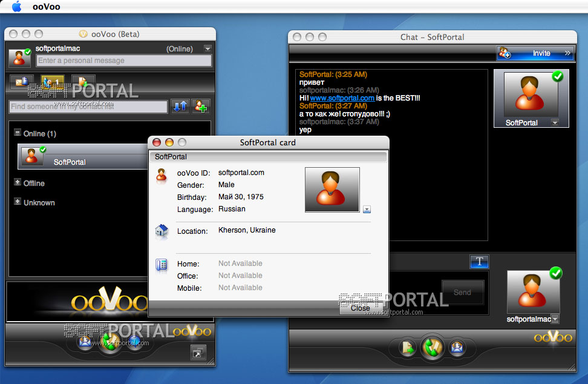Start a video call from chat window phone icon
This screenshot has height=384, width=588.
coord(433,348)
